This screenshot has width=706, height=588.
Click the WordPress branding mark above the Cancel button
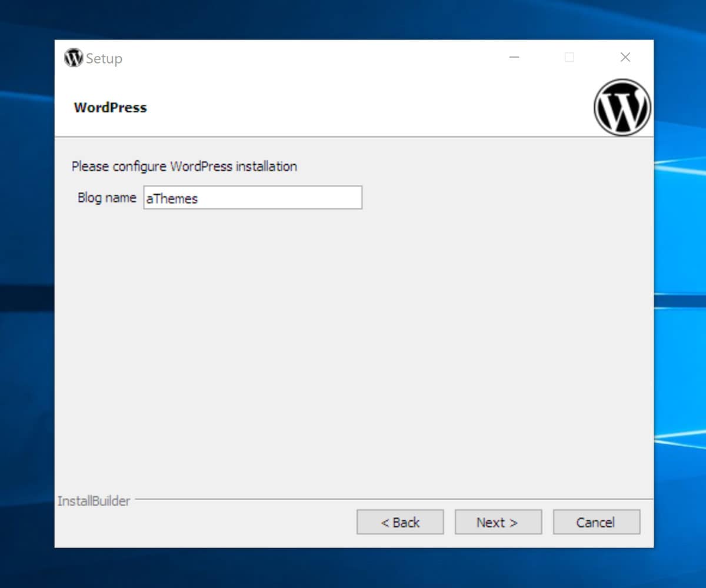point(622,108)
